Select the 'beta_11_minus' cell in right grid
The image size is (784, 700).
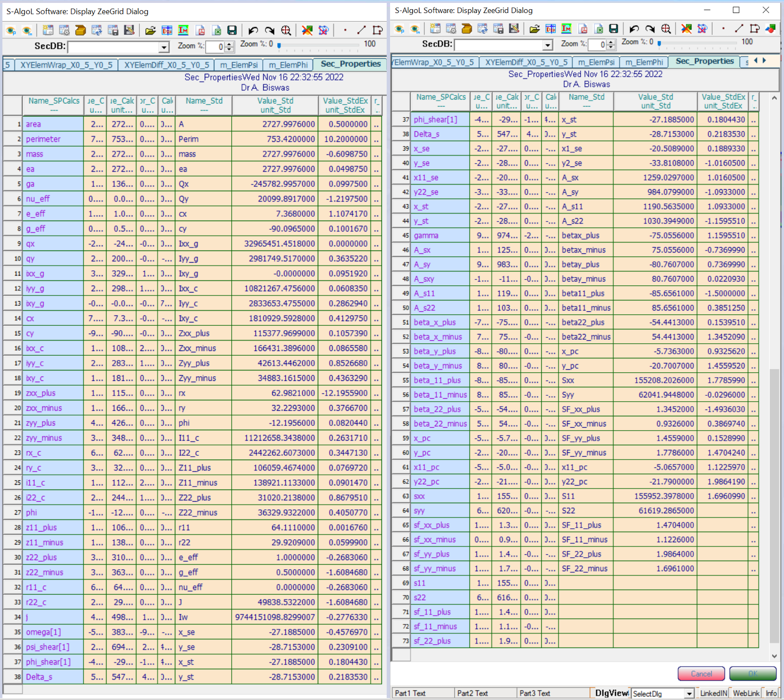[x=440, y=395]
